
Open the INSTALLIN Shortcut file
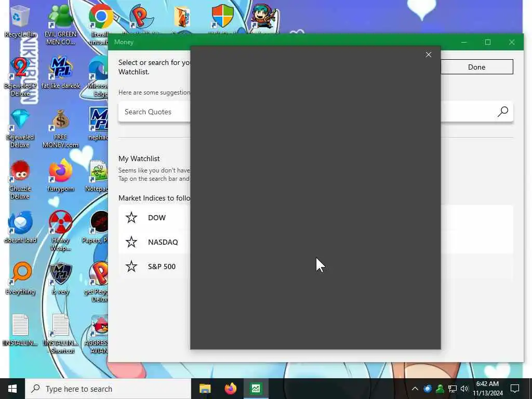[60, 334]
